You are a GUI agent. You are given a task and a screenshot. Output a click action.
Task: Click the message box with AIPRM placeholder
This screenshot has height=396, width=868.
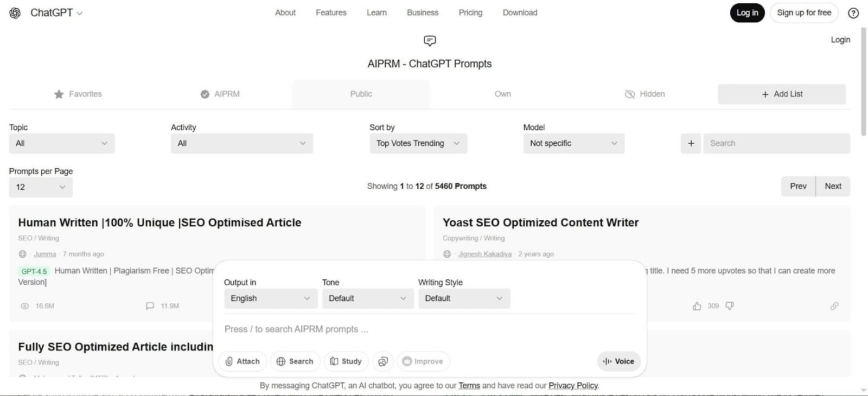click(429, 329)
